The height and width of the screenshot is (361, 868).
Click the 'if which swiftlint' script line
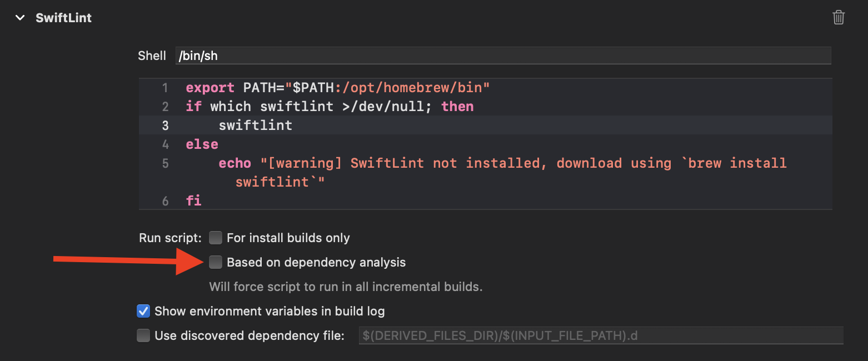click(x=330, y=106)
